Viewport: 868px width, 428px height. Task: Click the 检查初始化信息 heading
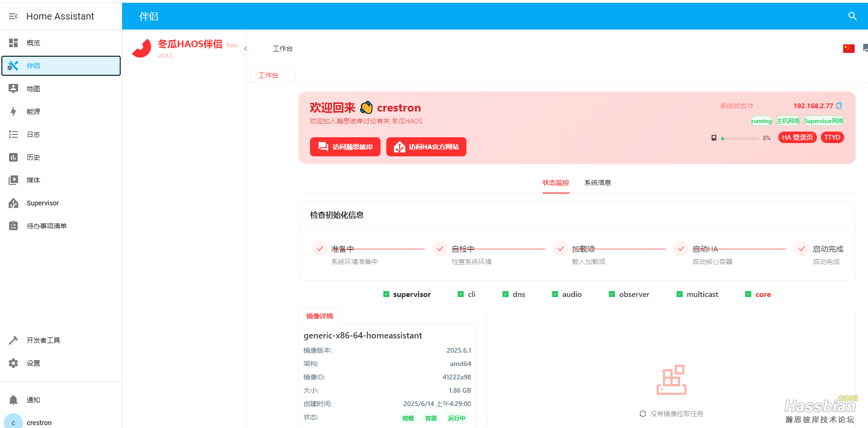pos(337,215)
